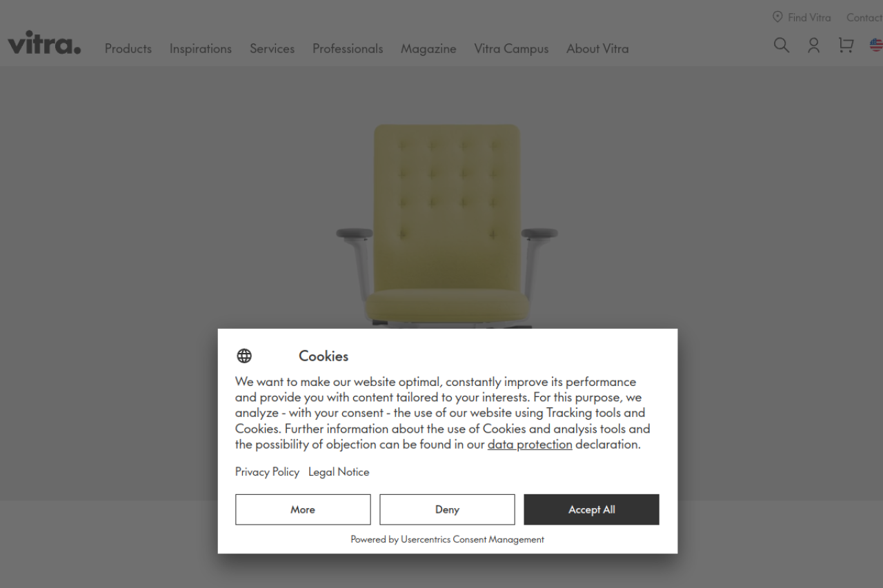
Task: Open the Privacy Policy link
Action: pos(267,472)
